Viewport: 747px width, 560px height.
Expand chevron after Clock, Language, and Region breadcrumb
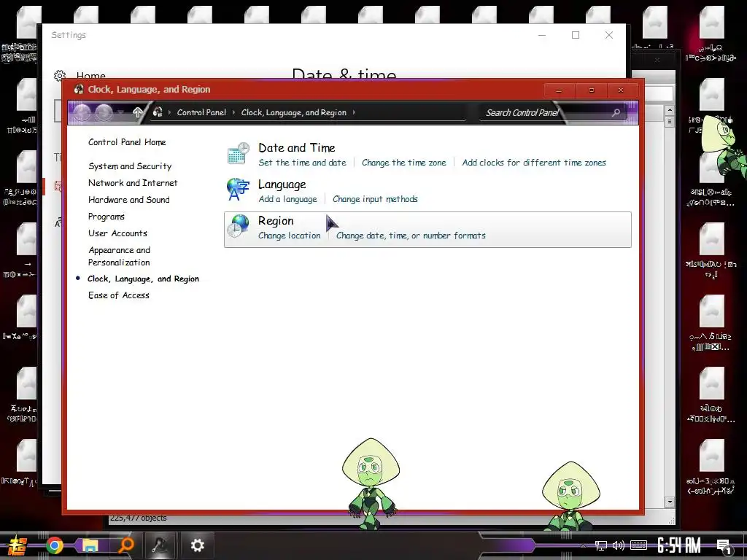(354, 112)
